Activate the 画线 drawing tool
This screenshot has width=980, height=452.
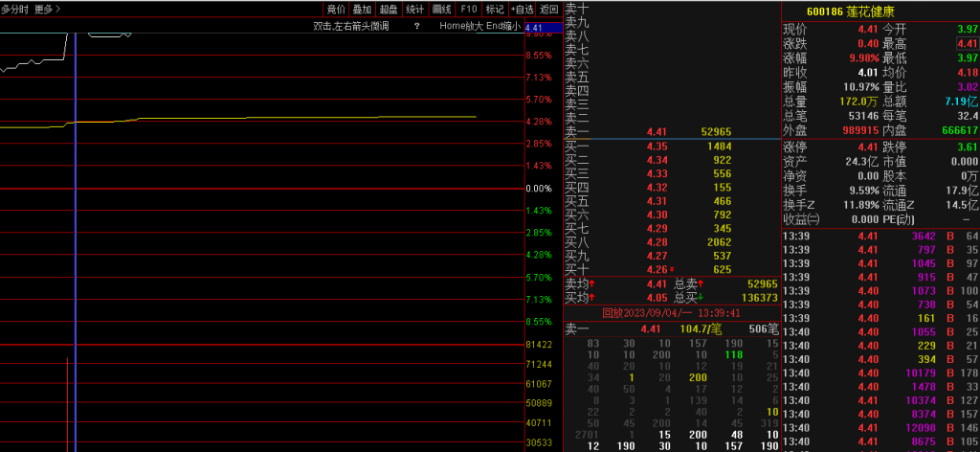(441, 9)
